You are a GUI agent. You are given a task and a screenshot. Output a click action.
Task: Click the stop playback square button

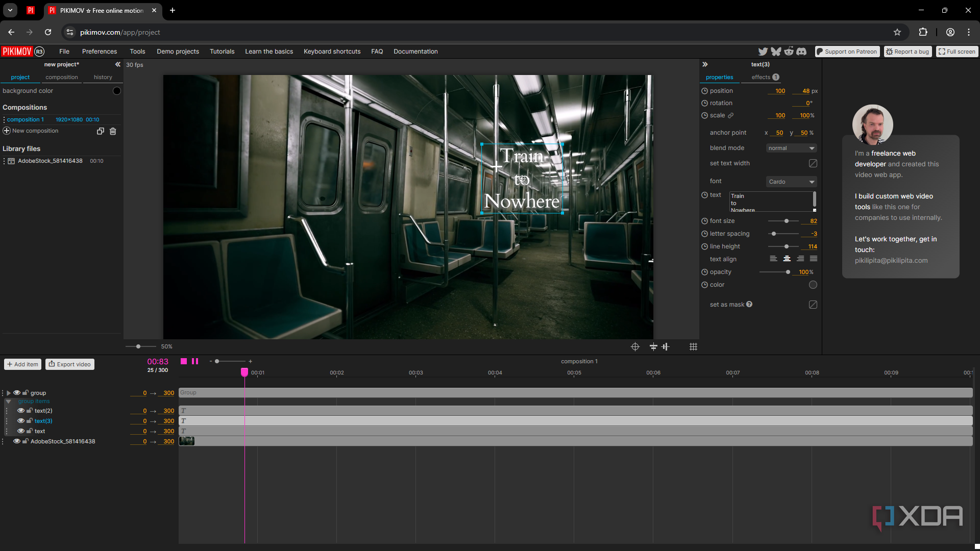pos(184,361)
